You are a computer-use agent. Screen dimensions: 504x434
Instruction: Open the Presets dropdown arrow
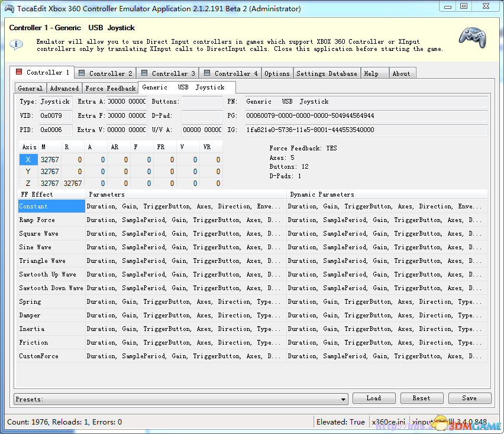[x=343, y=399]
